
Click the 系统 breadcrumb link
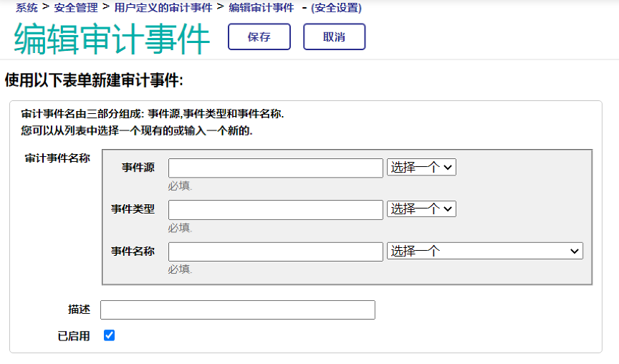click(27, 8)
